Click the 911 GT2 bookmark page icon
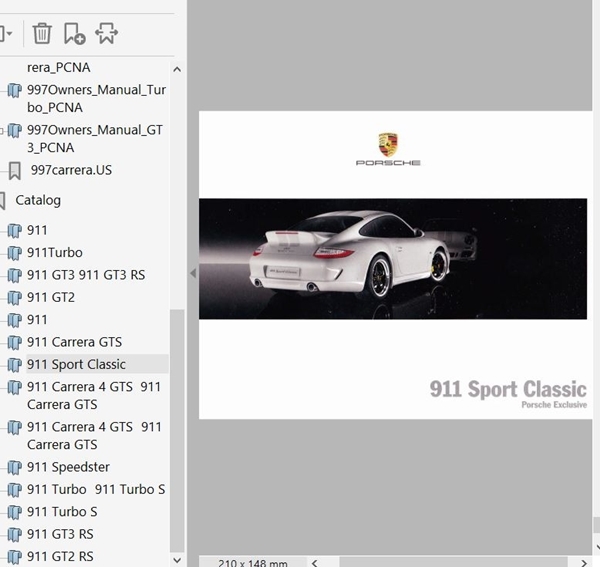 point(15,298)
